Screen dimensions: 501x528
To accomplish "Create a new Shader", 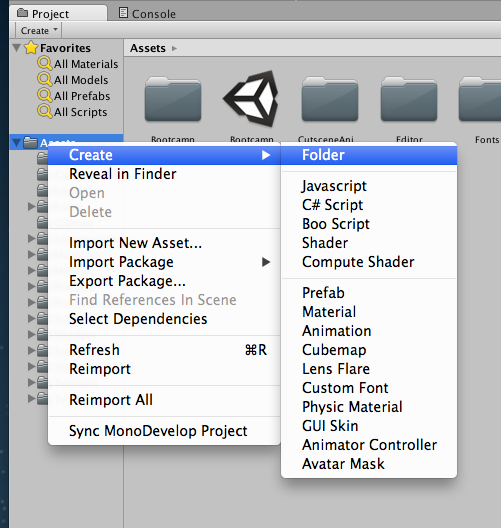I will coord(369,243).
